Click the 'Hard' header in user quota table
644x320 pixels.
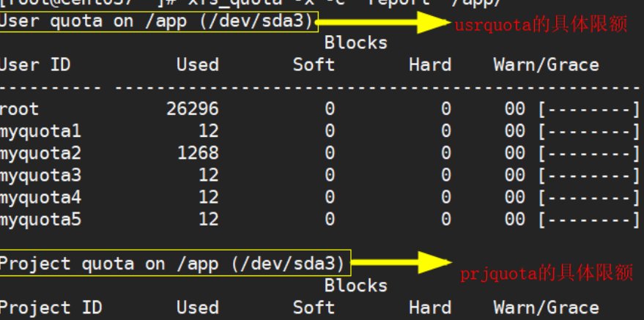coord(430,64)
